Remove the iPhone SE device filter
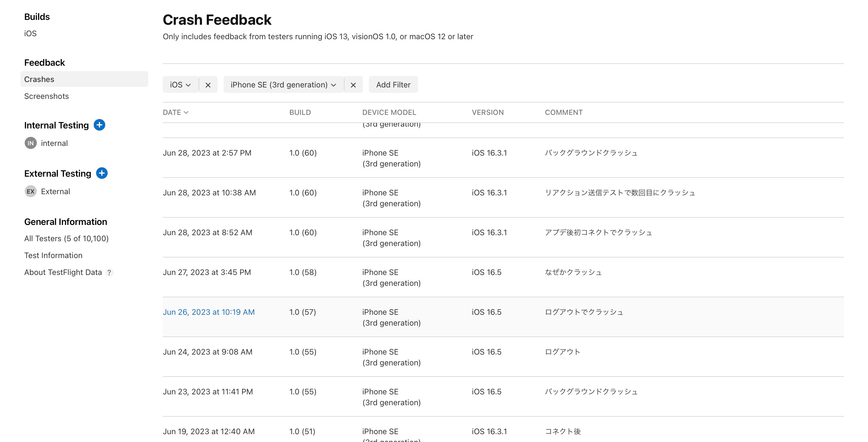868x442 pixels. click(x=353, y=85)
